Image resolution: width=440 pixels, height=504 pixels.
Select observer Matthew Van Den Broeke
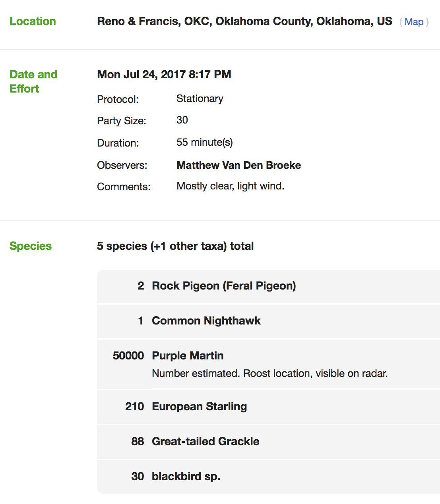pyautogui.click(x=238, y=165)
